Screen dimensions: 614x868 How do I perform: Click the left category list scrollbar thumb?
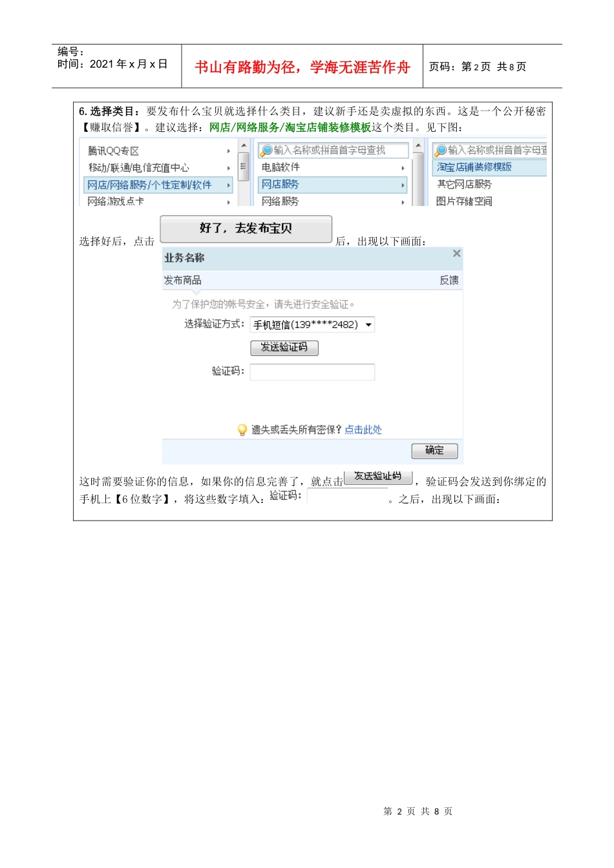[x=243, y=167]
